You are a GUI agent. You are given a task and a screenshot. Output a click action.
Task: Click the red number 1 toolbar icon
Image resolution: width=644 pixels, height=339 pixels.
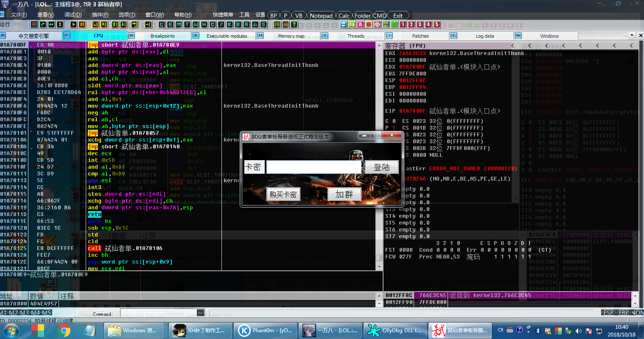point(403,25)
